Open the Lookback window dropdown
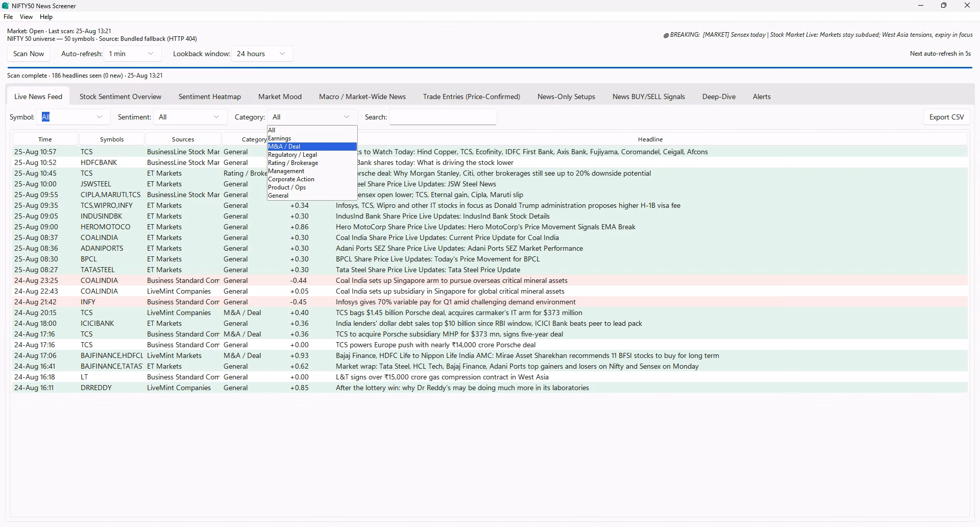 (x=262, y=54)
